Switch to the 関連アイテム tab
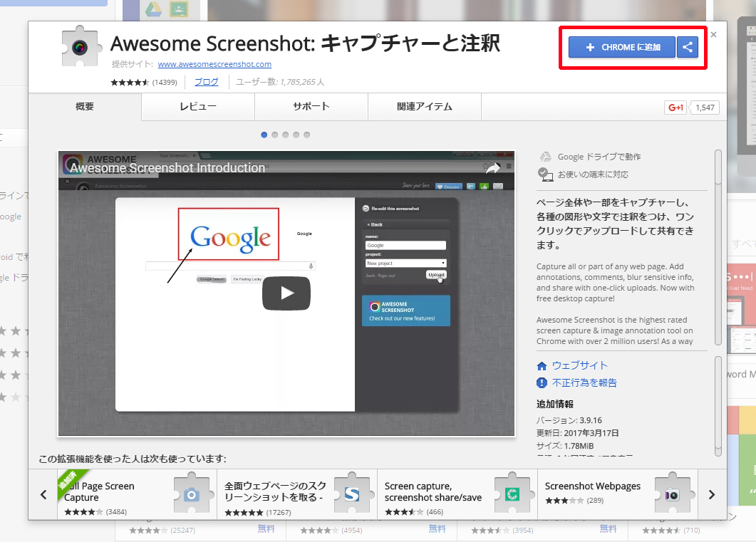This screenshot has height=542, width=756. (425, 106)
